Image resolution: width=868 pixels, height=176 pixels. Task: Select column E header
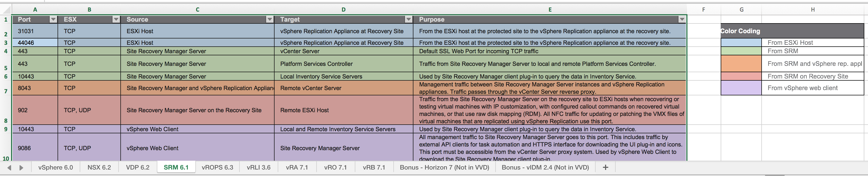coord(550,10)
